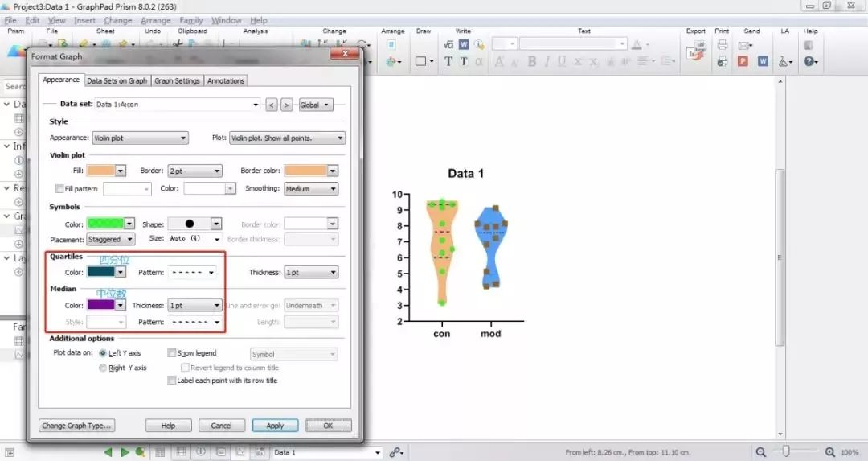Open the Global dropdown button
The image size is (868, 461).
(x=316, y=105)
